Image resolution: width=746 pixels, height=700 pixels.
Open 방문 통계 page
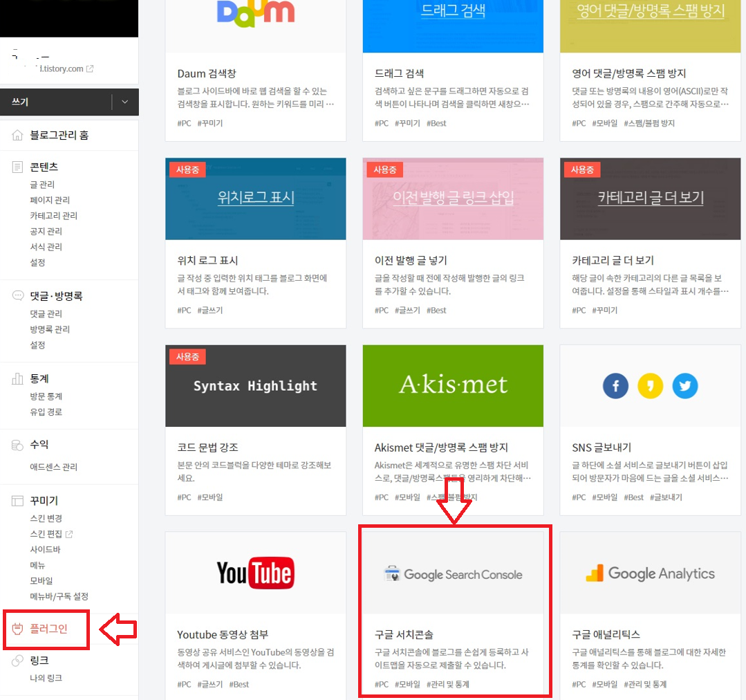[x=46, y=396]
